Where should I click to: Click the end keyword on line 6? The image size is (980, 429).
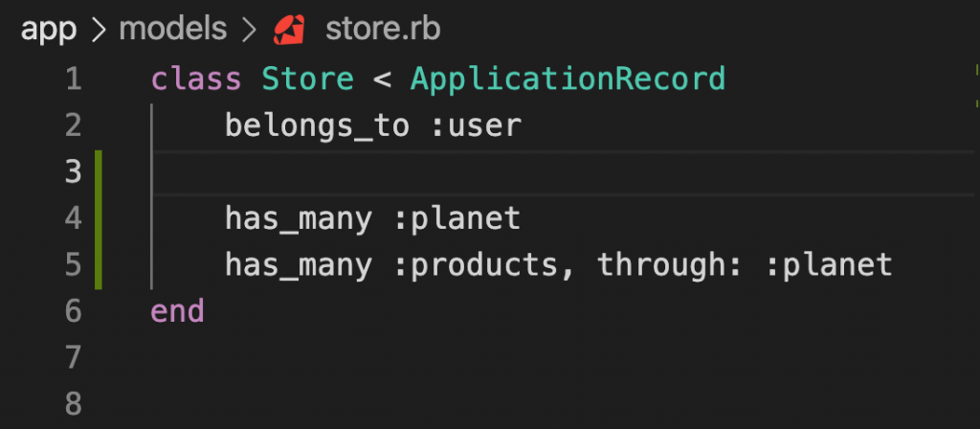(177, 311)
